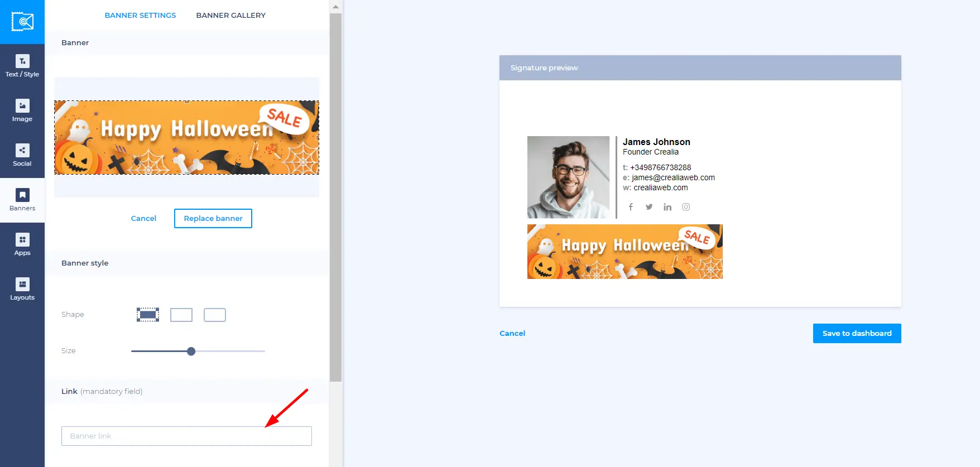Viewport: 980px width, 467px height.
Task: Click the Twitter icon in signature preview
Action: 649,207
